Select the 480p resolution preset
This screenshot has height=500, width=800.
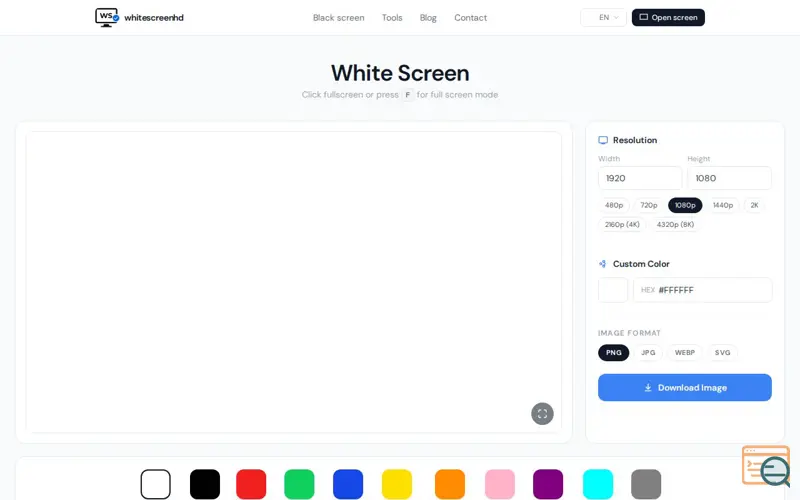pyautogui.click(x=614, y=205)
